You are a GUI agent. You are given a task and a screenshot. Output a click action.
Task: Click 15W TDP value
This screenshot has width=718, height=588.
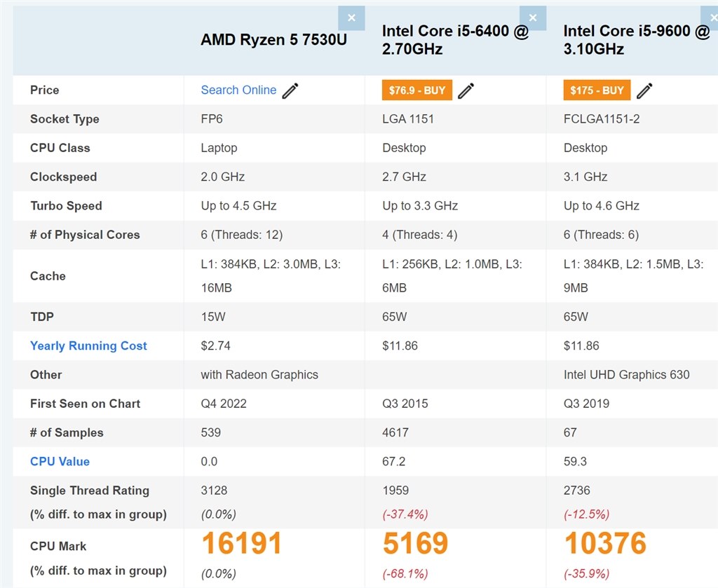tap(213, 317)
